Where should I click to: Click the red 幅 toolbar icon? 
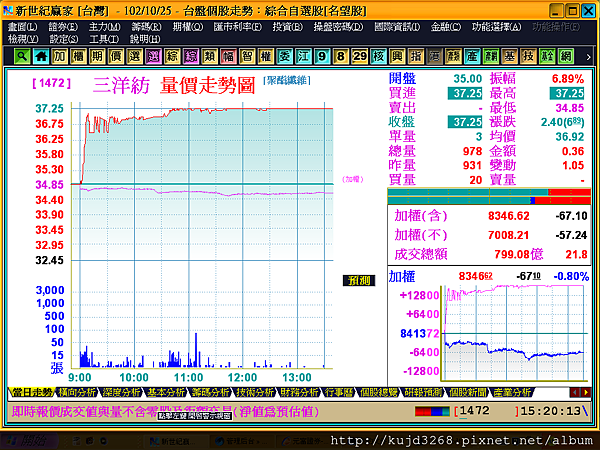[x=228, y=57]
